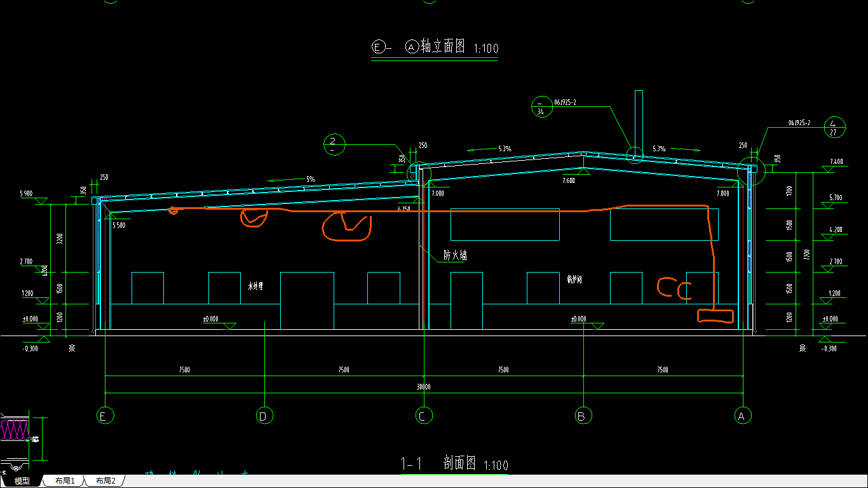The height and width of the screenshot is (488, 868).
Task: Select the 6.350 elevation text
Action: pyautogui.click(x=403, y=208)
